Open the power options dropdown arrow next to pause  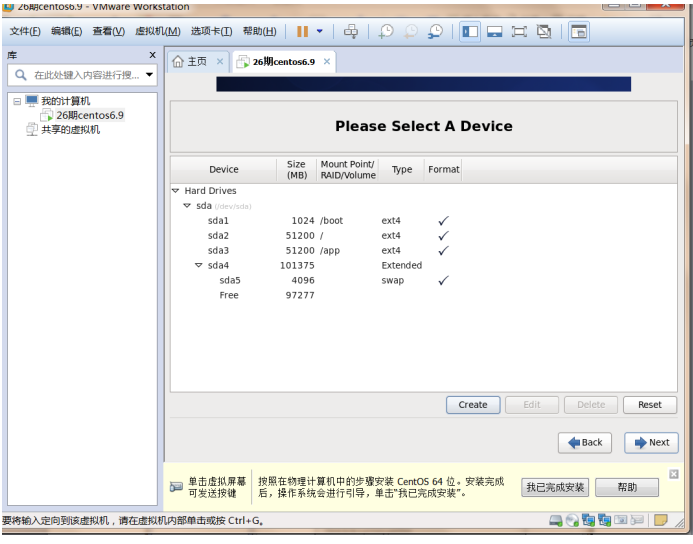click(x=320, y=31)
